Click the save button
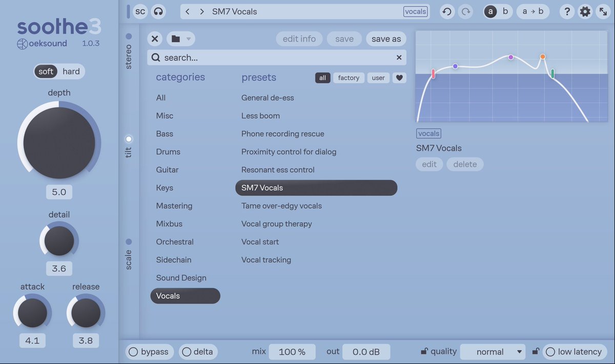The height and width of the screenshot is (364, 615). click(x=344, y=39)
